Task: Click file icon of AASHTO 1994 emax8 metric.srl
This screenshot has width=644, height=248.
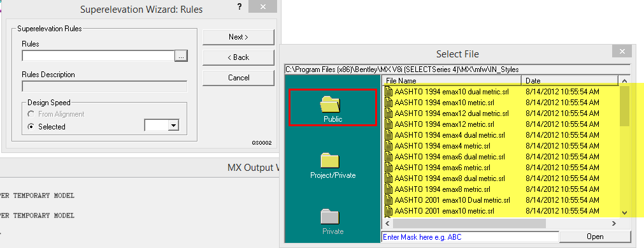Action: tap(389, 189)
